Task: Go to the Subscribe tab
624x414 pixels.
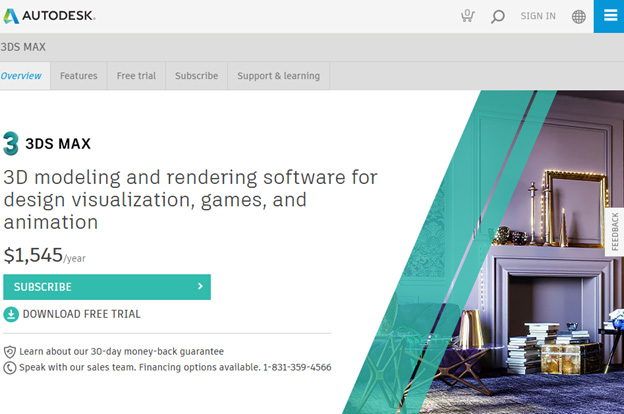Action: (196, 76)
